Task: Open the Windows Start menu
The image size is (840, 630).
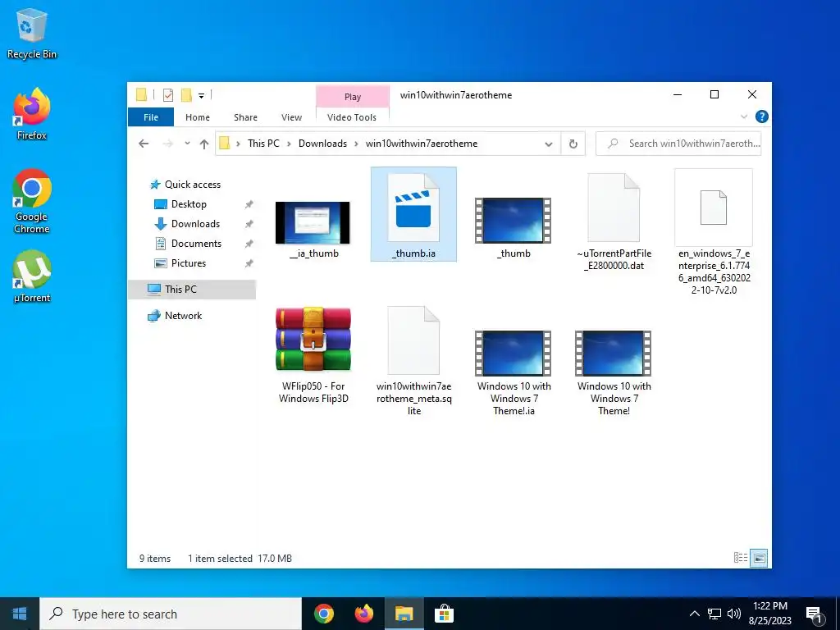Action: 20,614
